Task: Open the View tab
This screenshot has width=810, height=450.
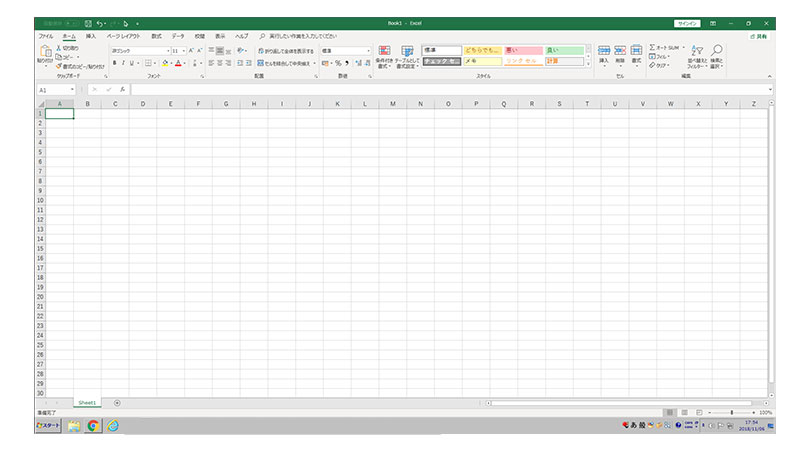Action: tap(220, 37)
